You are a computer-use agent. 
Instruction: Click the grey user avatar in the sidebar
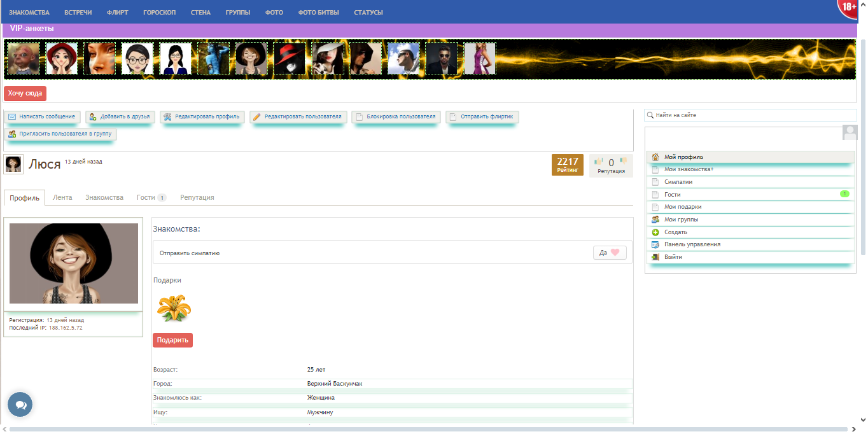(850, 132)
